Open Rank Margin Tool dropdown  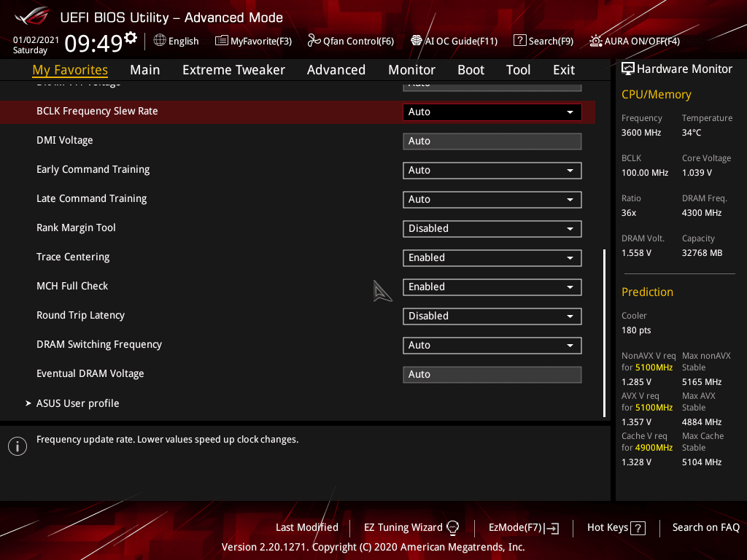(492, 228)
